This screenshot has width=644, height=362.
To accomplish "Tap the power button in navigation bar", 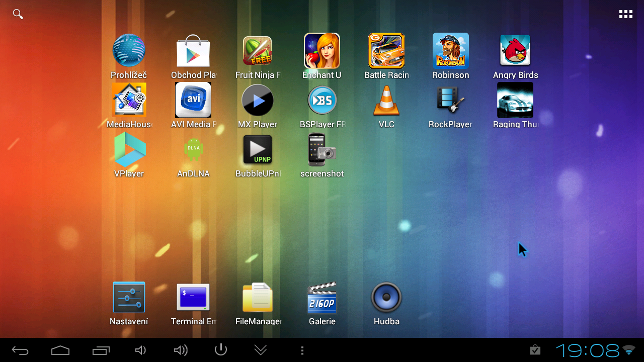I will click(x=221, y=350).
